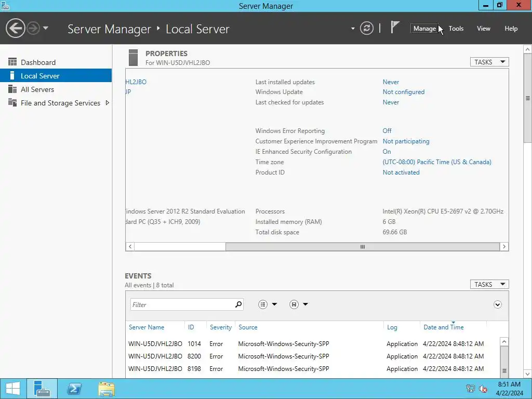The height and width of the screenshot is (399, 532).
Task: Open the Tools menu
Action: coord(456,29)
